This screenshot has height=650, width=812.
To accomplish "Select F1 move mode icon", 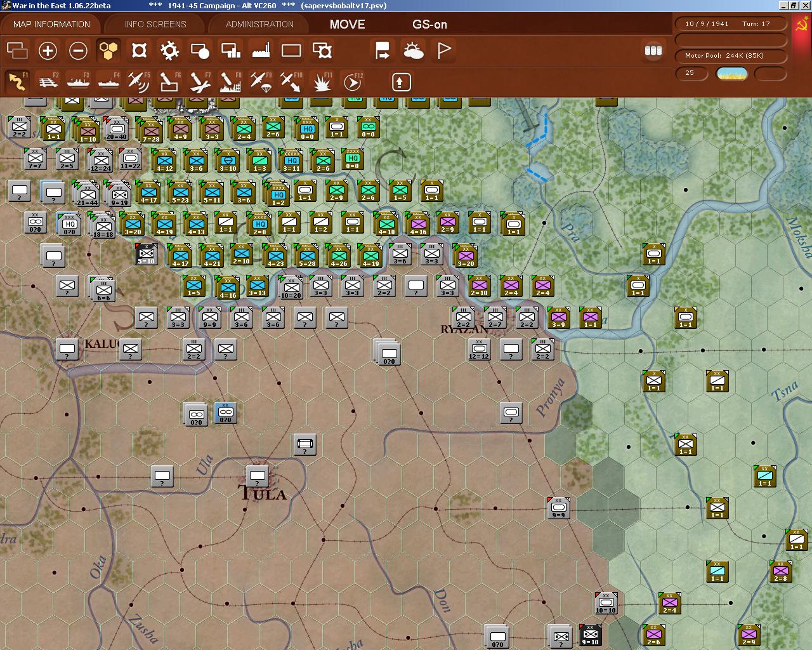I will point(17,82).
